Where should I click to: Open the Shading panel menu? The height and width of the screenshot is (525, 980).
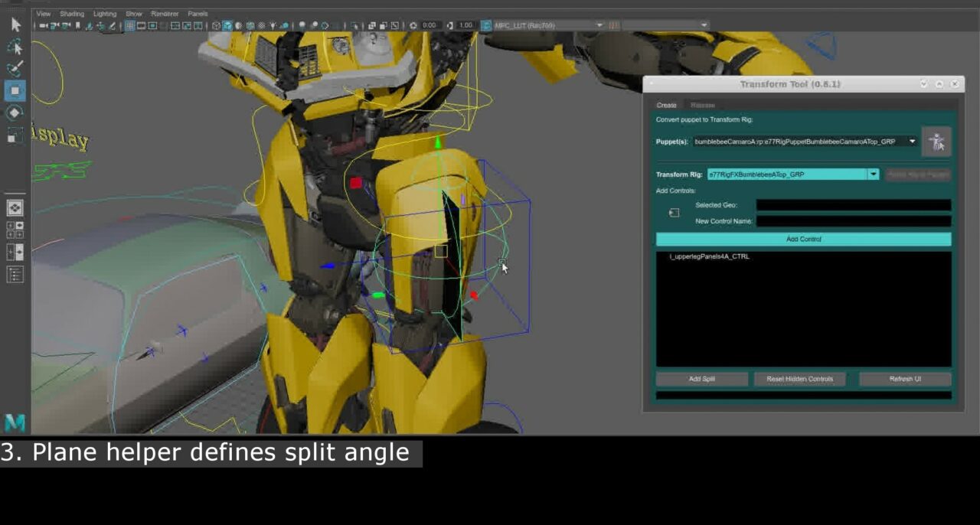(x=72, y=14)
